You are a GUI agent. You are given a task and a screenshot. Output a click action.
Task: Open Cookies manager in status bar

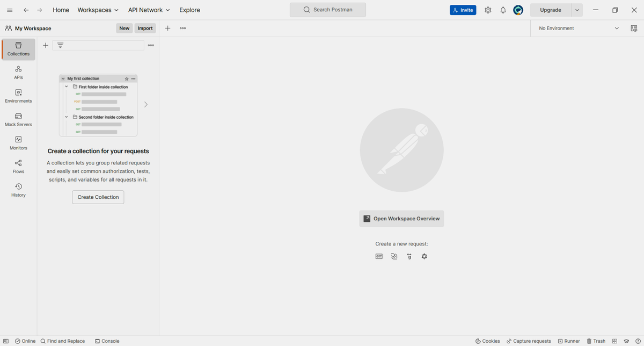point(488,341)
